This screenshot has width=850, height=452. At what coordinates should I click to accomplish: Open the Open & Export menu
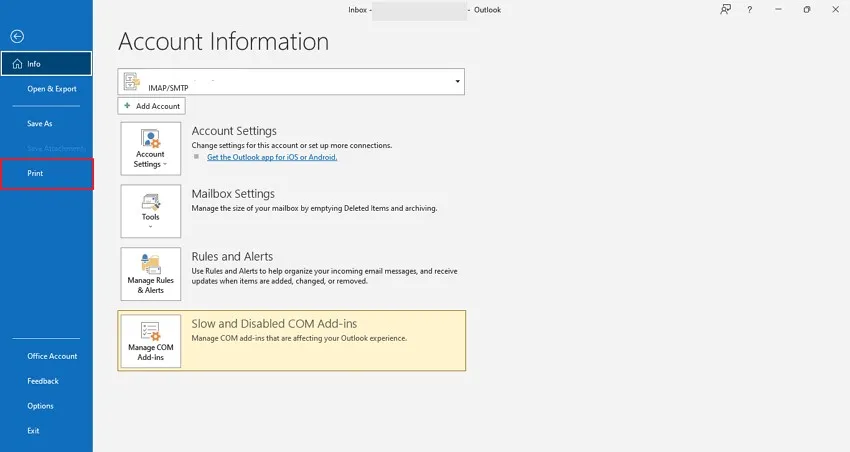pyautogui.click(x=52, y=89)
